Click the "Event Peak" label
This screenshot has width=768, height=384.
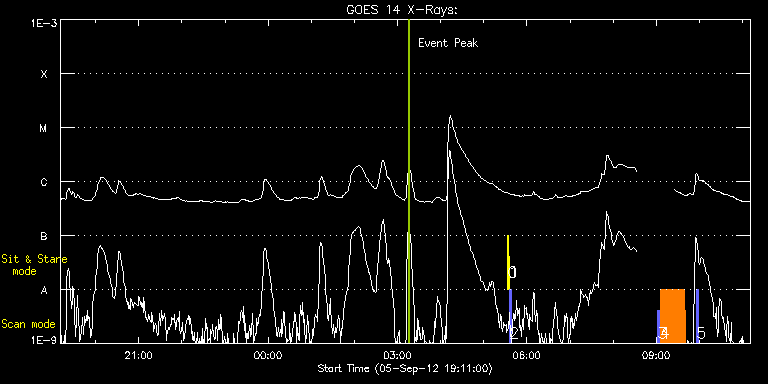[448, 43]
